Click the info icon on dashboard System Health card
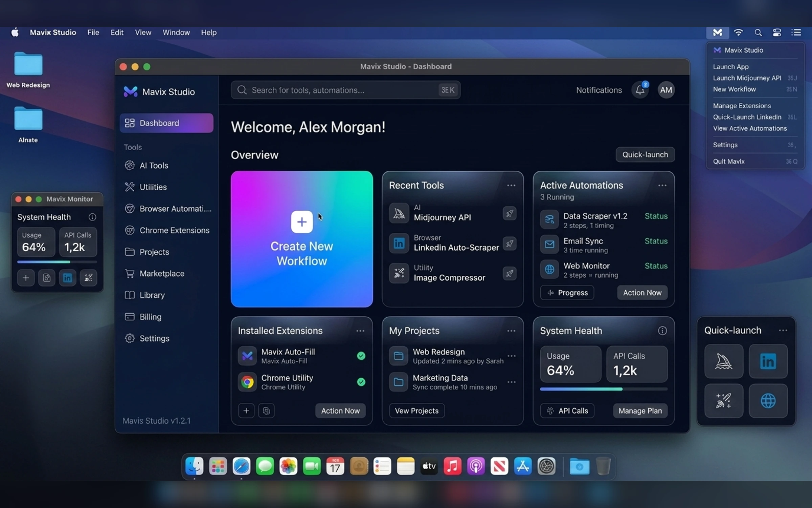 click(x=662, y=331)
